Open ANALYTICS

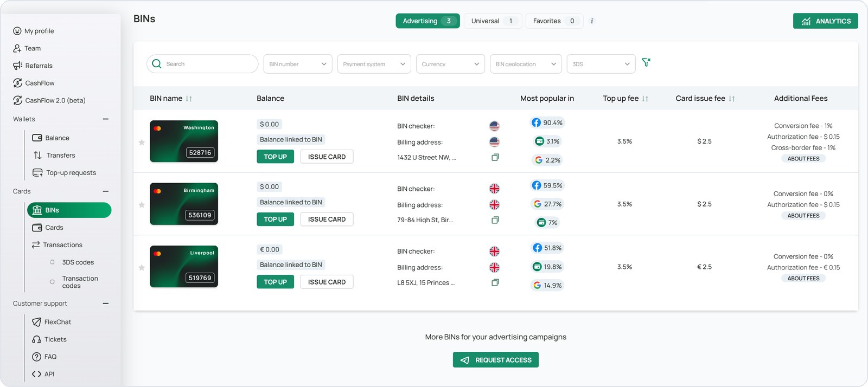(825, 21)
